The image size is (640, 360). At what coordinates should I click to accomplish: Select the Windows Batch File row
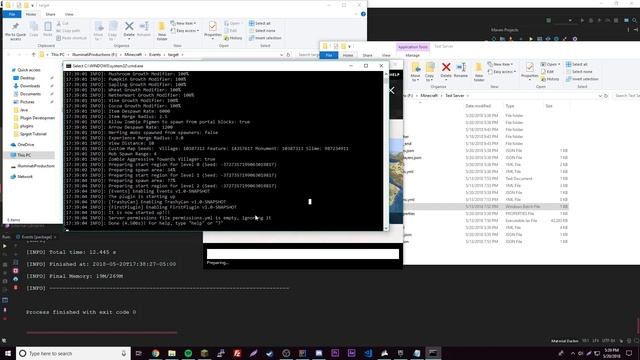[x=486, y=207]
